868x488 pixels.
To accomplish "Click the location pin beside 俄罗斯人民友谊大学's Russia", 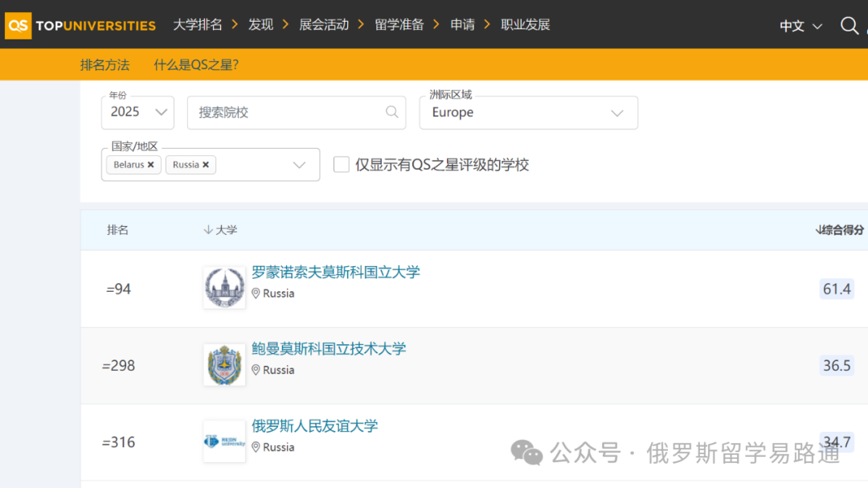I will click(x=256, y=447).
